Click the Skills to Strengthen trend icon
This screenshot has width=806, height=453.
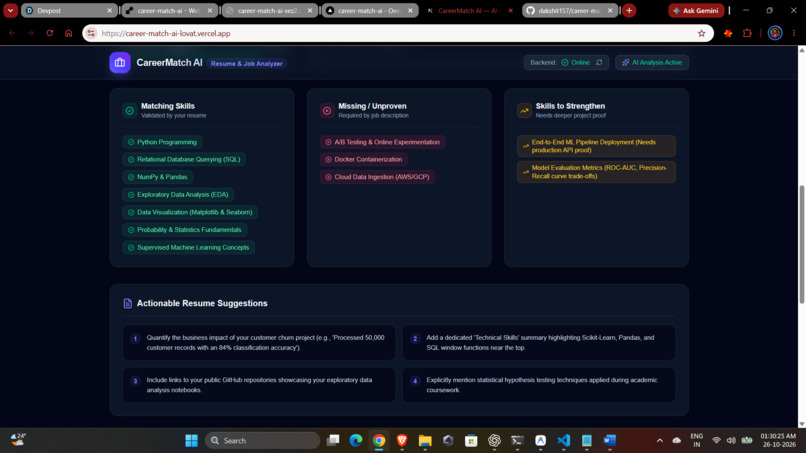pos(524,111)
